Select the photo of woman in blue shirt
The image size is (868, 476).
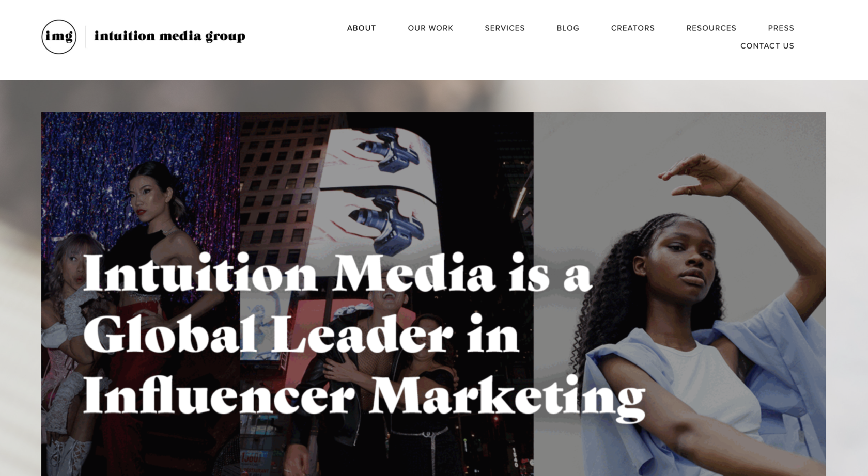tap(679, 294)
